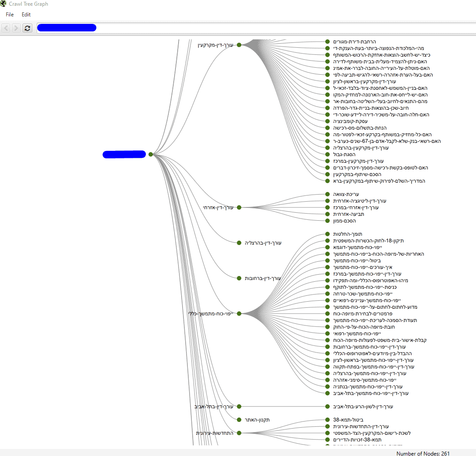This screenshot has width=476, height=456.
Task: Click the green root node circle
Action: (x=151, y=154)
